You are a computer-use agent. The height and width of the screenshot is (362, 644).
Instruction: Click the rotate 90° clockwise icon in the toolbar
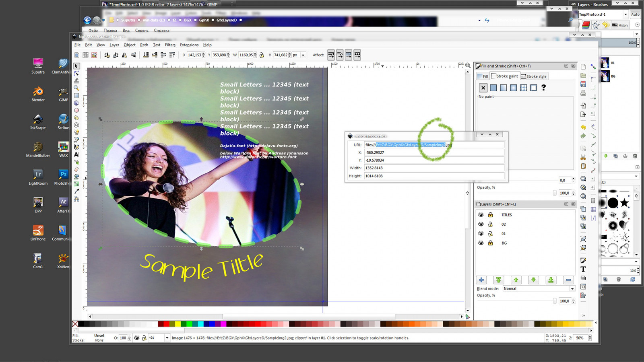point(116,55)
